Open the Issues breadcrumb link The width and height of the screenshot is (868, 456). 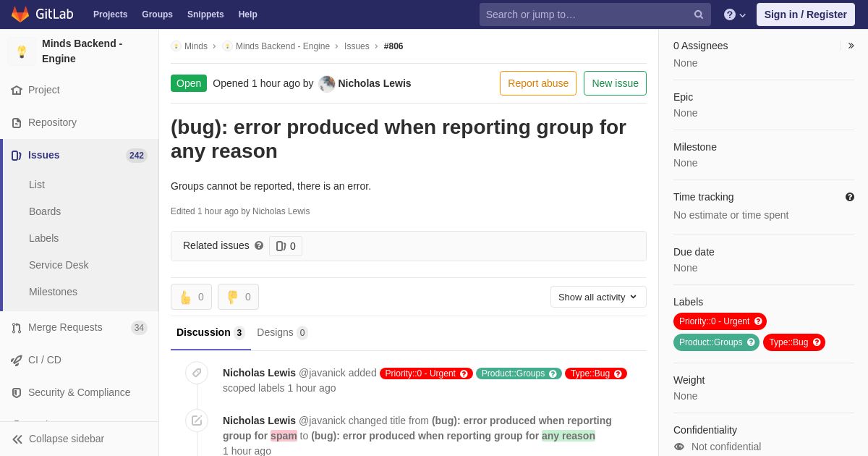pos(357,46)
